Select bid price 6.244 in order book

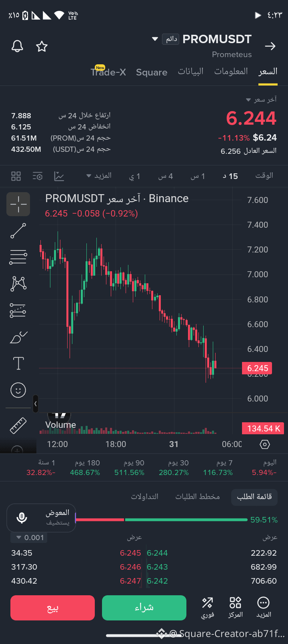coord(157,553)
